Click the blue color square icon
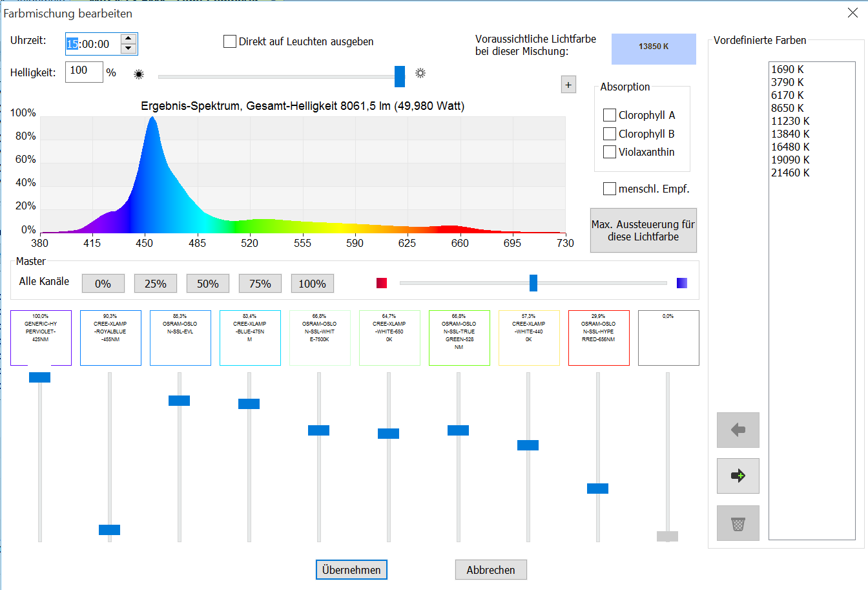The image size is (868, 590). coord(682,283)
